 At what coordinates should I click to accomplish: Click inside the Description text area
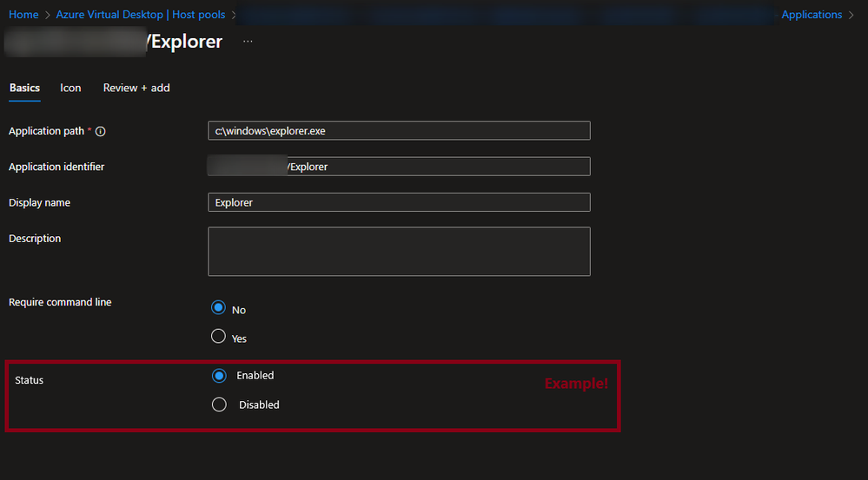[399, 252]
